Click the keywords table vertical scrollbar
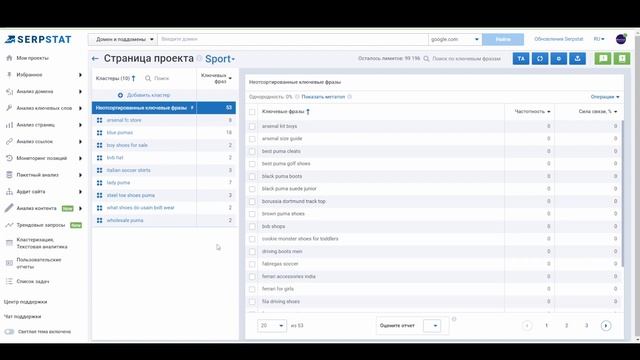 pos(622,193)
